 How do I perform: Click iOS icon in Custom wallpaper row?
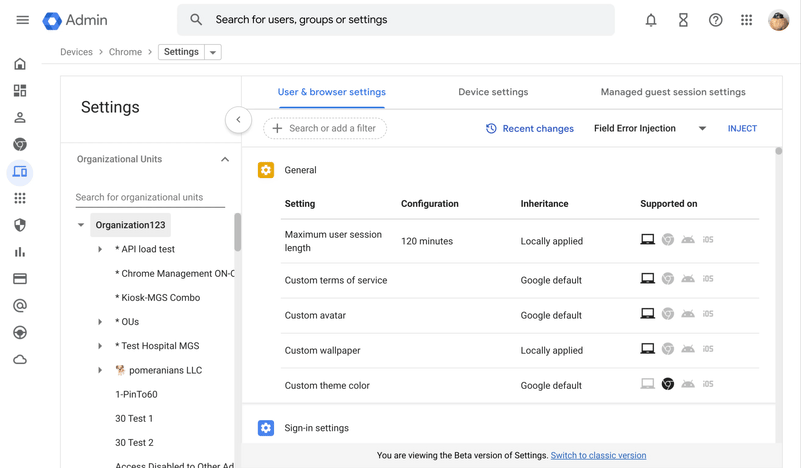pyautogui.click(x=708, y=349)
